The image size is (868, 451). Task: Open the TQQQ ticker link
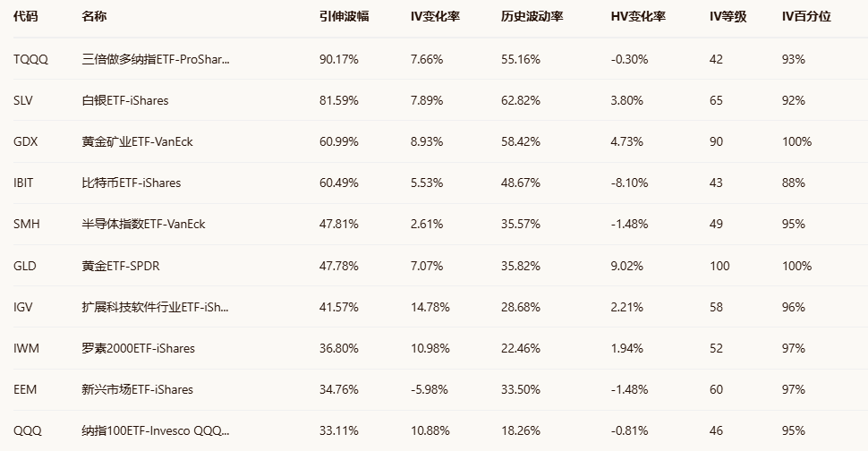point(31,59)
